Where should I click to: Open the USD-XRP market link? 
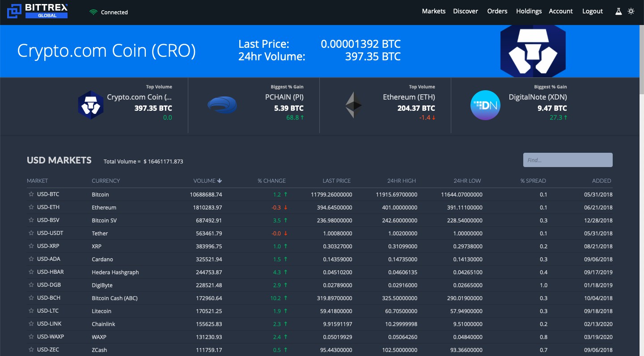48,246
